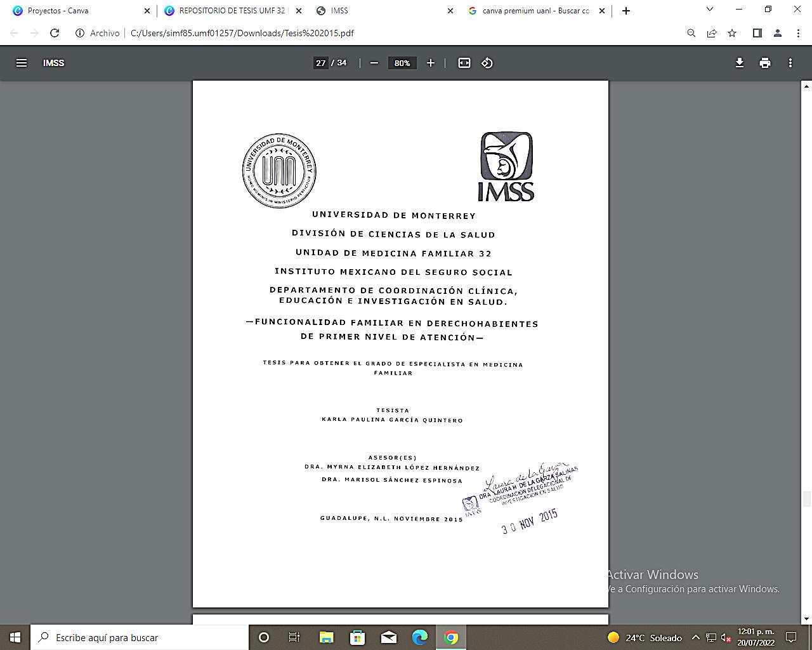Bookmark this page with star icon
The width and height of the screenshot is (812, 650).
[732, 33]
